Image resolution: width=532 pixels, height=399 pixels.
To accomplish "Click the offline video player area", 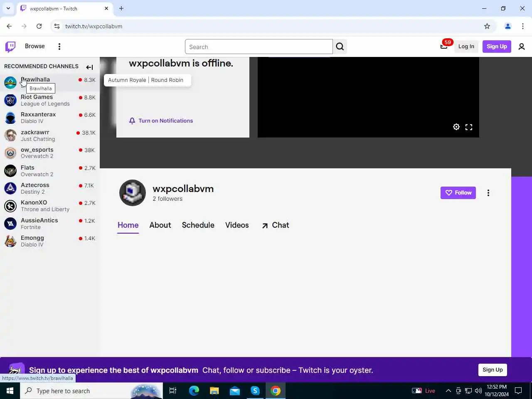I will tap(368, 97).
